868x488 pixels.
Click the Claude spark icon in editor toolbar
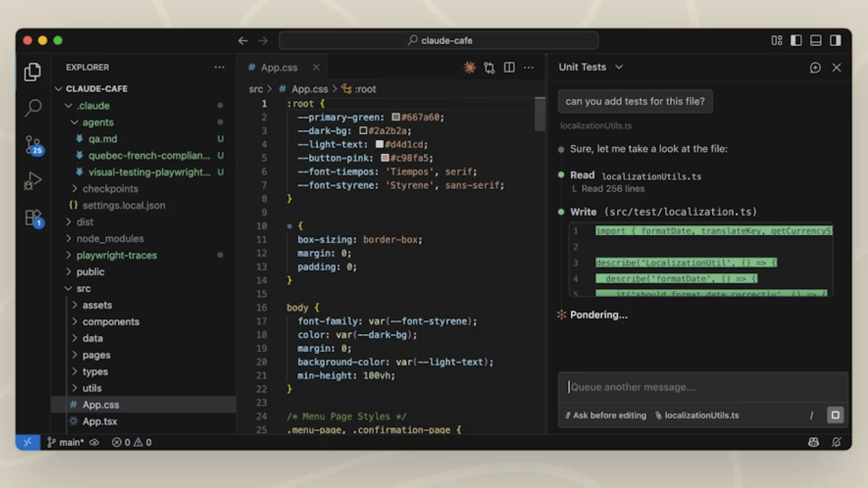[x=469, y=67]
